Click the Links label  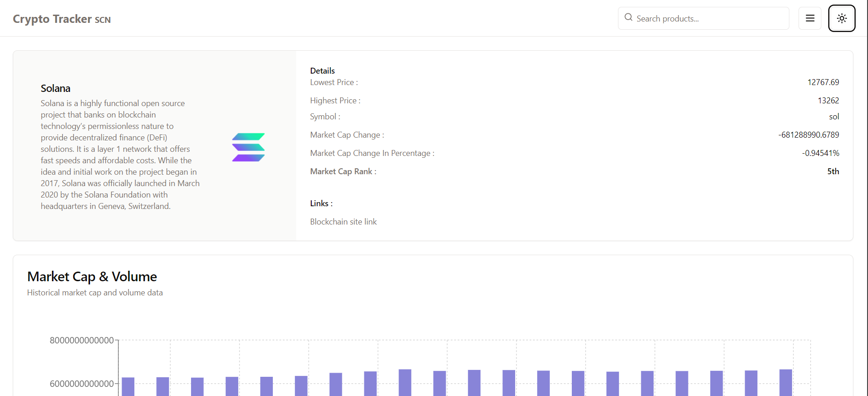click(x=321, y=203)
